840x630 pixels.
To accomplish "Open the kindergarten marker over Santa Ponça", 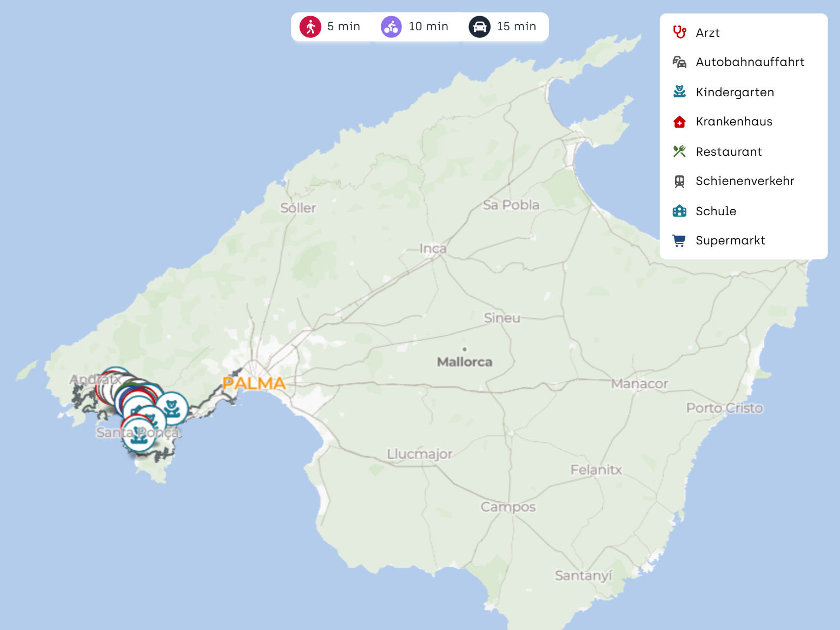I will pyautogui.click(x=139, y=435).
